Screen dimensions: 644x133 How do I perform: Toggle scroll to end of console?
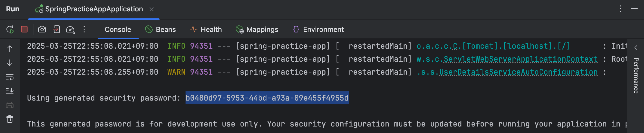click(10, 91)
